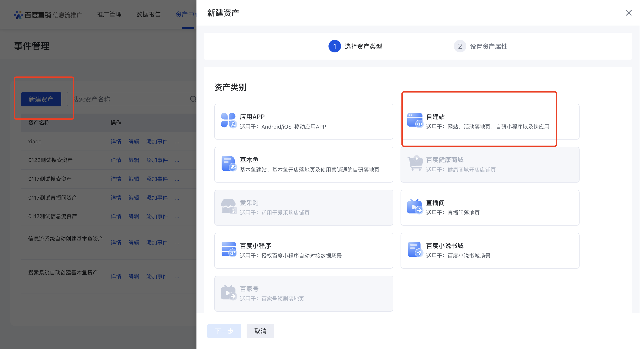Choose the 基木鱼 card title

[249, 160]
